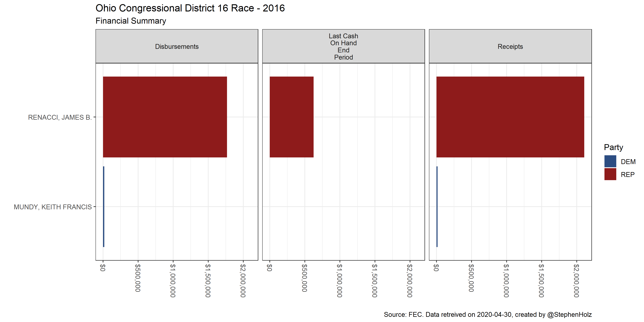Click Renacci's red Disbursements bar
This screenshot has width=644, height=322.
165,117
